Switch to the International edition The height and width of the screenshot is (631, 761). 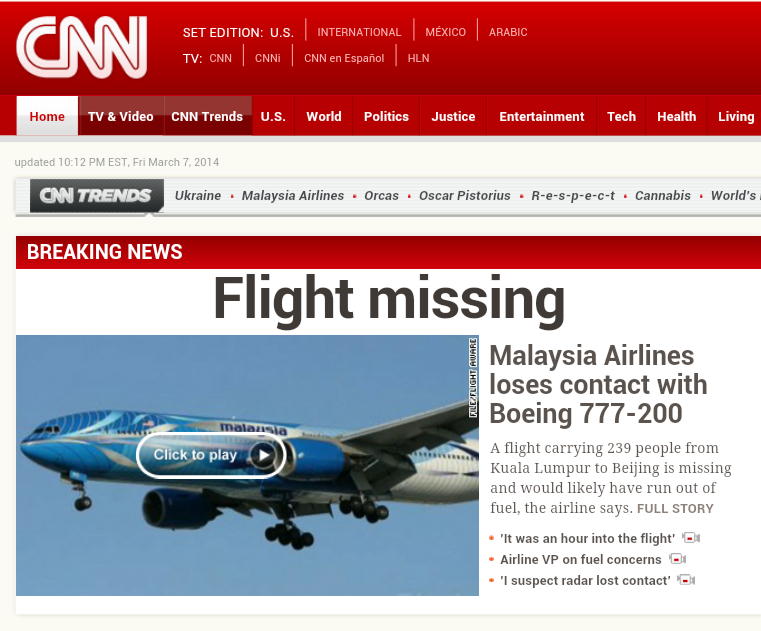click(x=359, y=32)
